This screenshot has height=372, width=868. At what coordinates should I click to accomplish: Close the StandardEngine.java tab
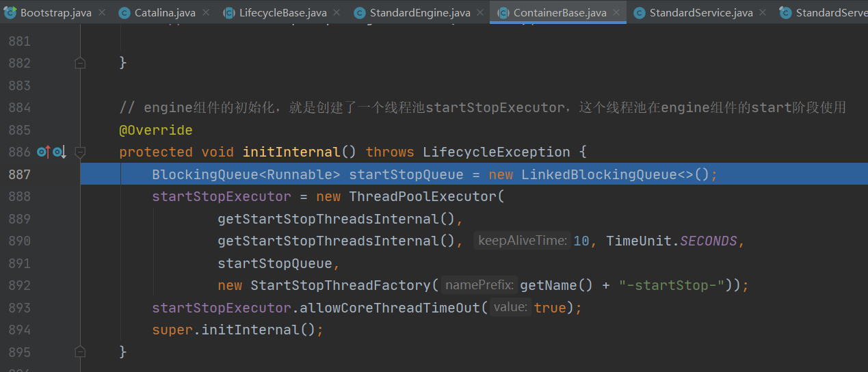point(480,12)
